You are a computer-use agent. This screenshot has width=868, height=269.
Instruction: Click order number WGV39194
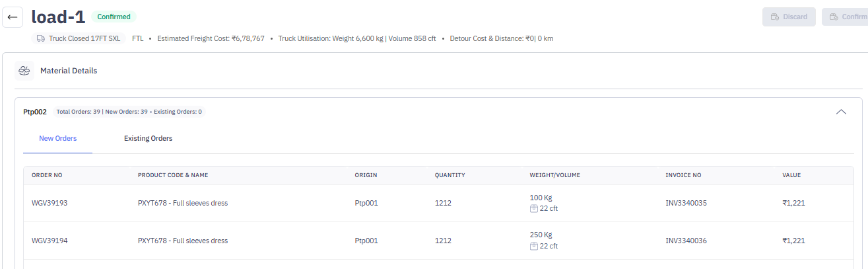pyautogui.click(x=50, y=241)
